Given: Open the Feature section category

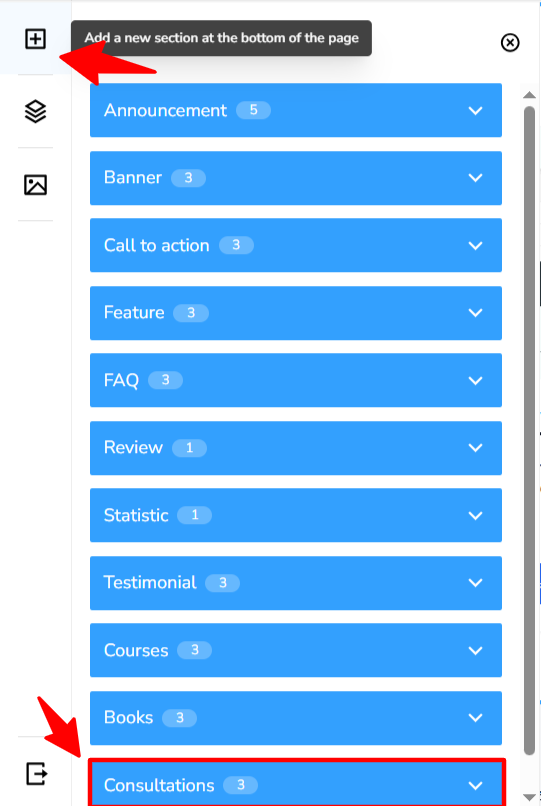Looking at the screenshot, I should coord(296,313).
